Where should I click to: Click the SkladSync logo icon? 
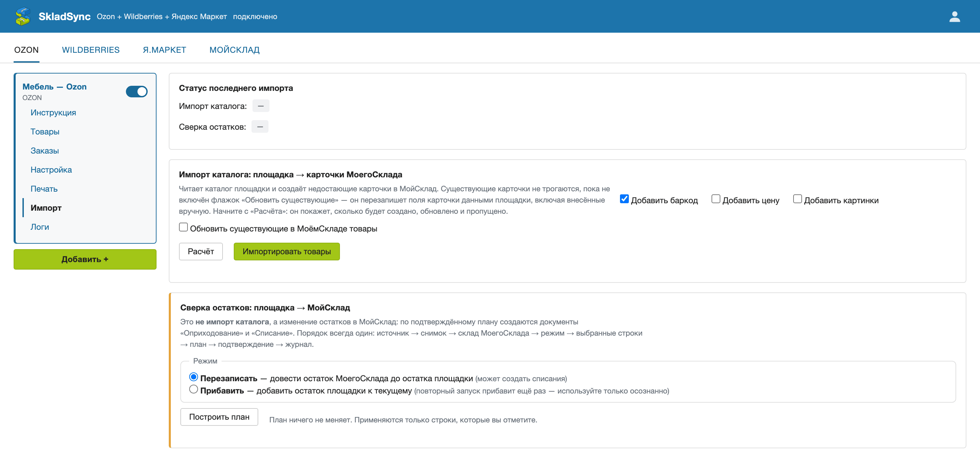point(23,16)
